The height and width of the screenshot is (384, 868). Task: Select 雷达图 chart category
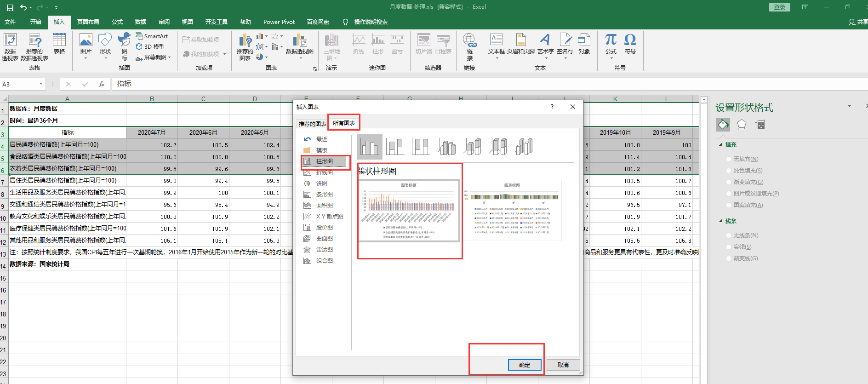tap(324, 249)
